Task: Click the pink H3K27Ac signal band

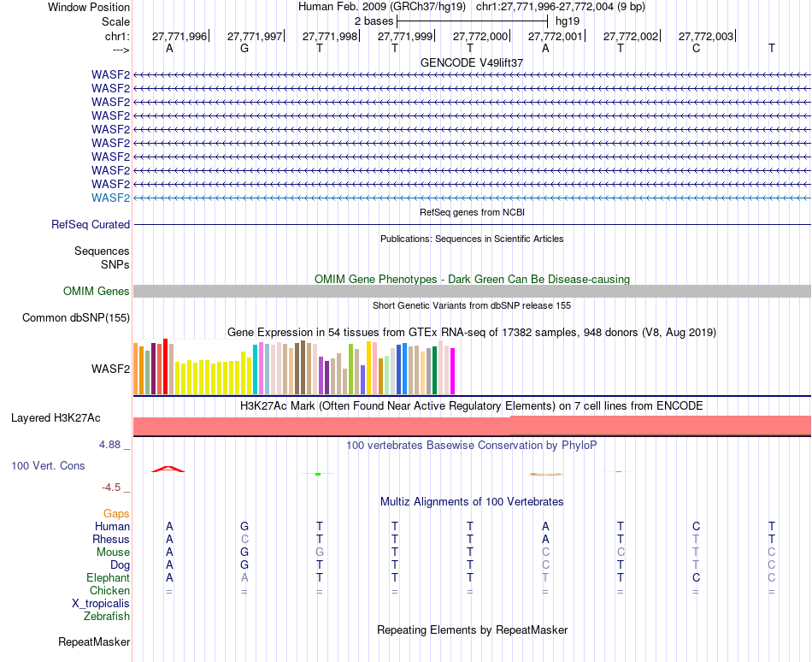Action: (x=472, y=426)
